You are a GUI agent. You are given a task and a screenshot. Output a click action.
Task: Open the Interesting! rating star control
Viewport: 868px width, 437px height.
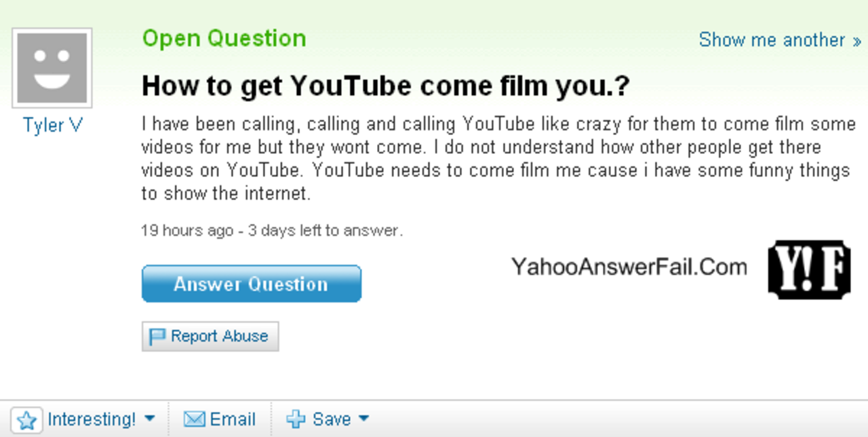26,419
